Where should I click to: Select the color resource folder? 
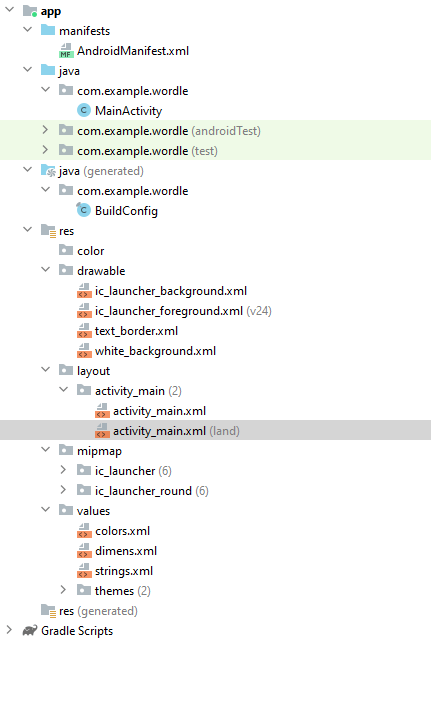pyautogui.click(x=90, y=251)
